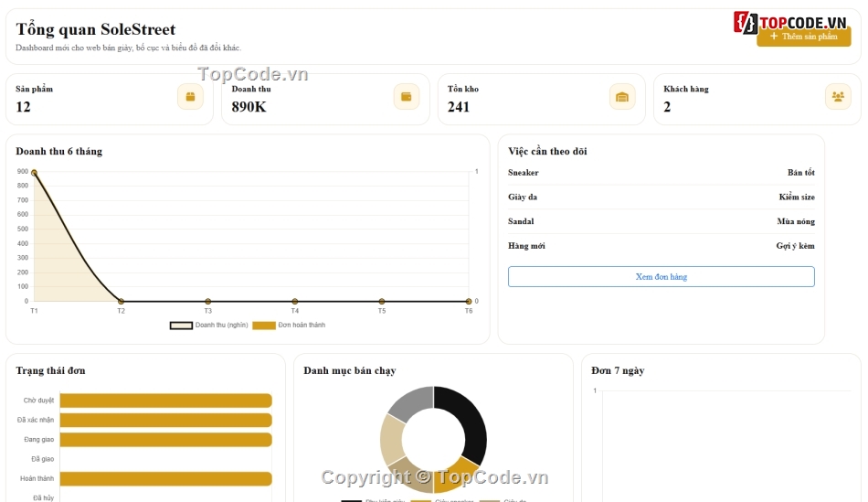The height and width of the screenshot is (502, 868).
Task: Click the T6 data point on revenue chart
Action: click(x=469, y=302)
